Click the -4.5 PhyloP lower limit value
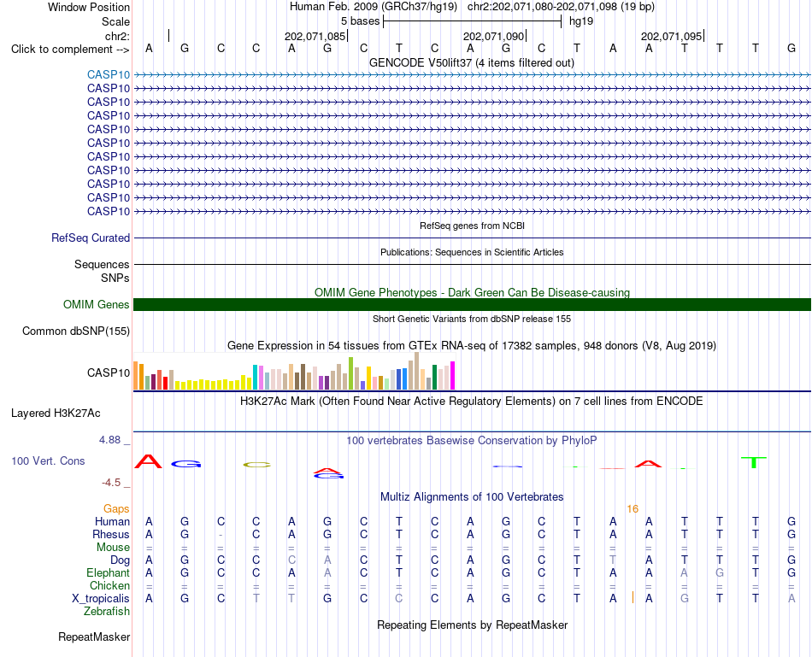 click(x=111, y=483)
